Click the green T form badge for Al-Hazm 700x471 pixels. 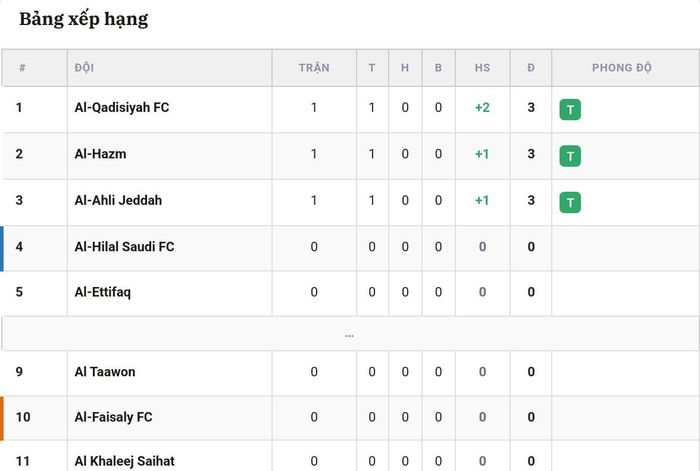tap(570, 156)
